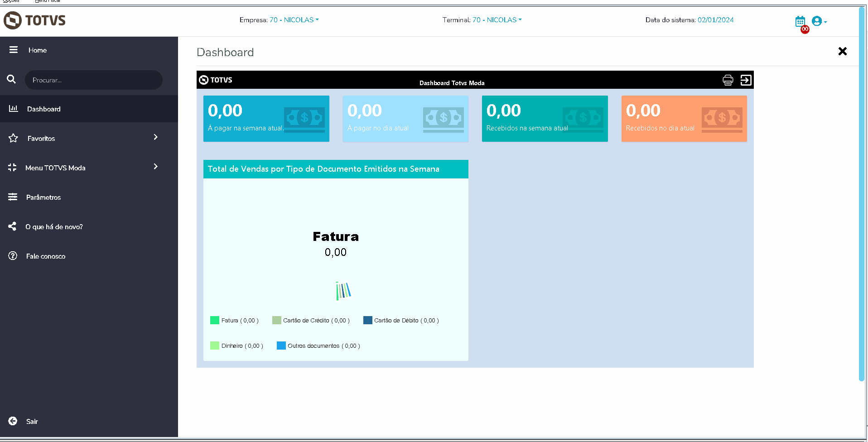This screenshot has width=868, height=442.
Task: Click the Recebidos no dia atual card
Action: 684,119
